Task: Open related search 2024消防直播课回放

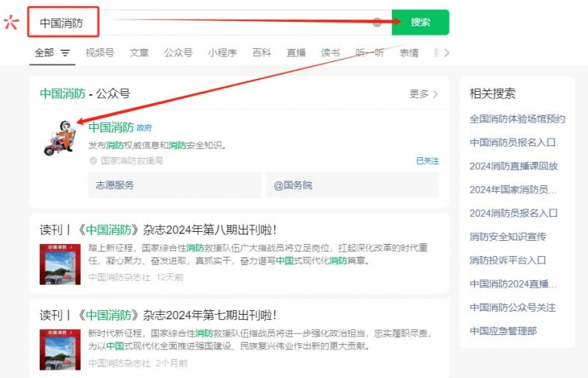Action: (x=514, y=166)
